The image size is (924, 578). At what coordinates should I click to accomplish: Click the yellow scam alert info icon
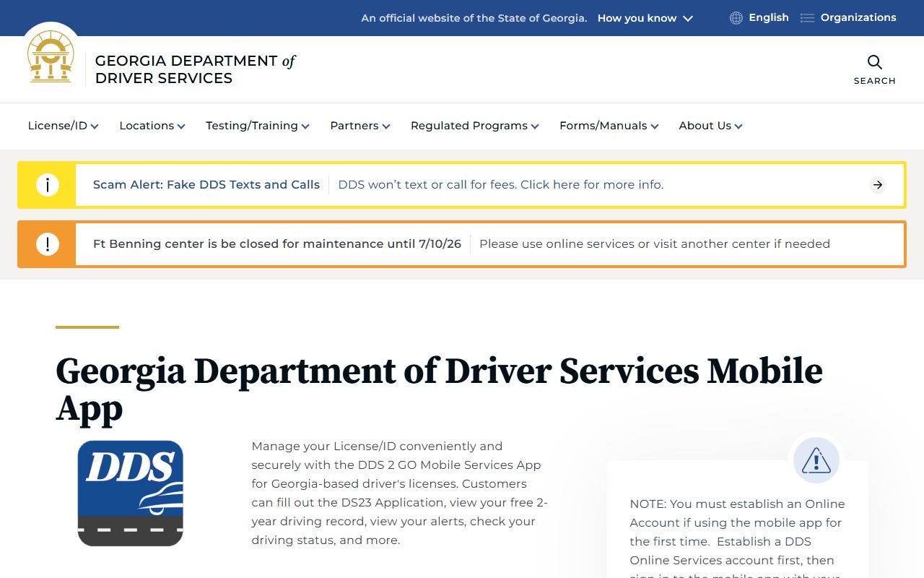[x=48, y=185]
